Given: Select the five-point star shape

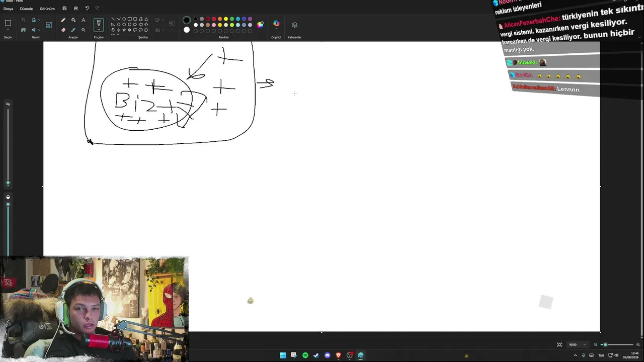Looking at the screenshot, I should tap(124, 30).
